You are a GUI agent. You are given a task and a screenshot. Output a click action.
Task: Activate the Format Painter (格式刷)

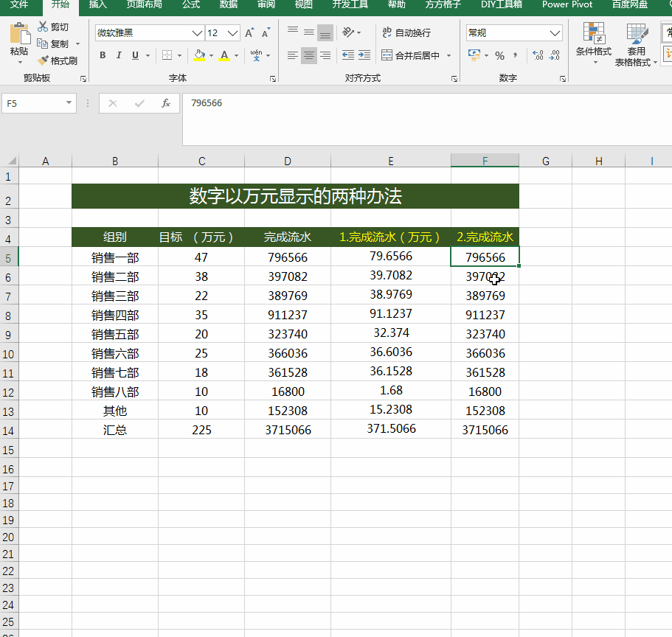pyautogui.click(x=57, y=61)
